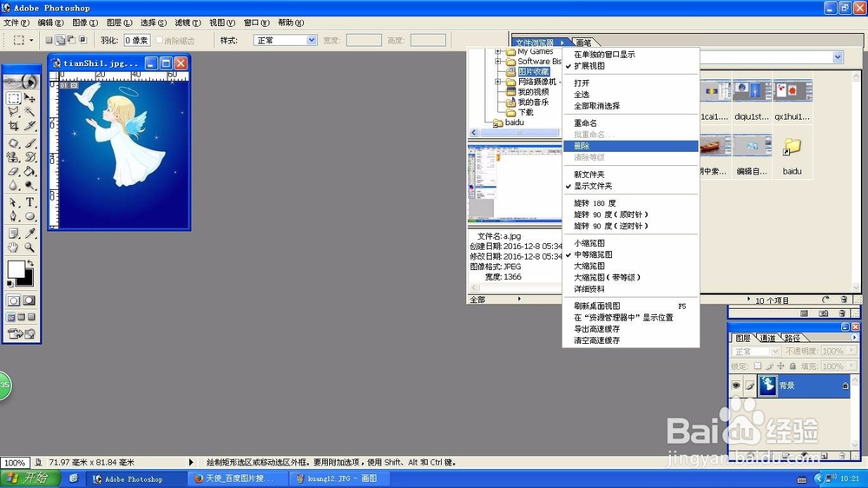Expand the 网络摄像机 folder node
Viewport: 868px width, 488px height.
[497, 82]
